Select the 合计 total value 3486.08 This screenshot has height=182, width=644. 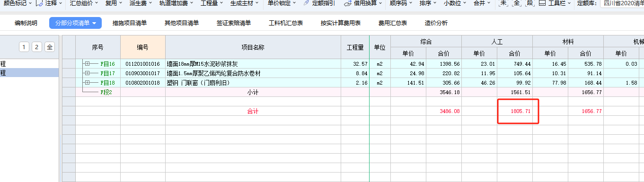(444, 112)
